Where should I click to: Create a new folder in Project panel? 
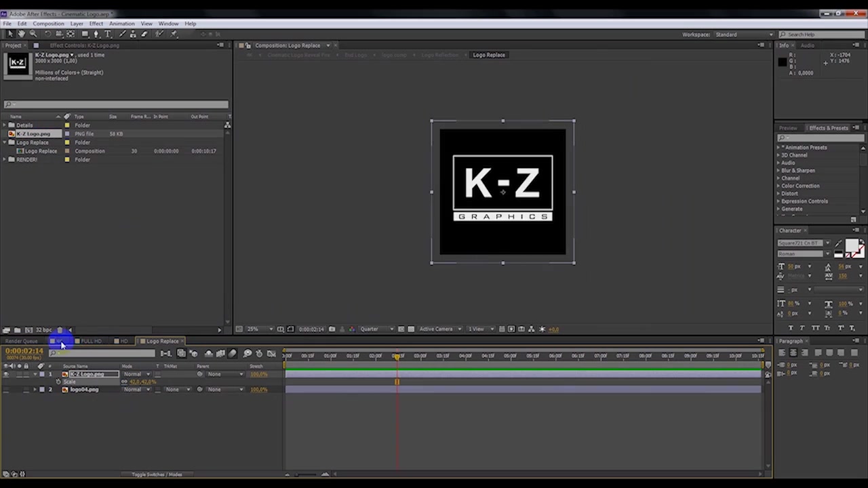17,330
